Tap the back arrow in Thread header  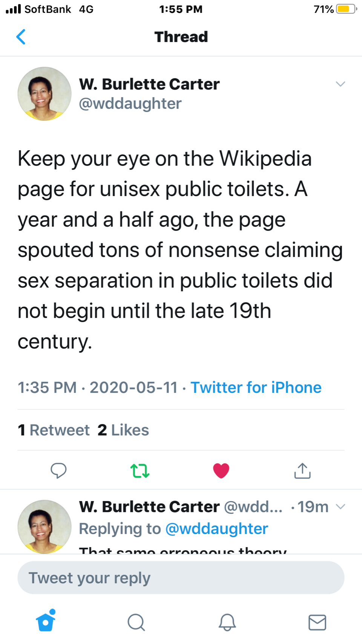(x=21, y=37)
